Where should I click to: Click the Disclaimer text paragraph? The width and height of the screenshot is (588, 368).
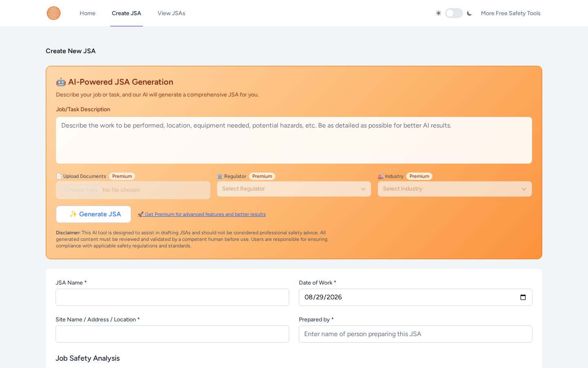pyautogui.click(x=192, y=239)
